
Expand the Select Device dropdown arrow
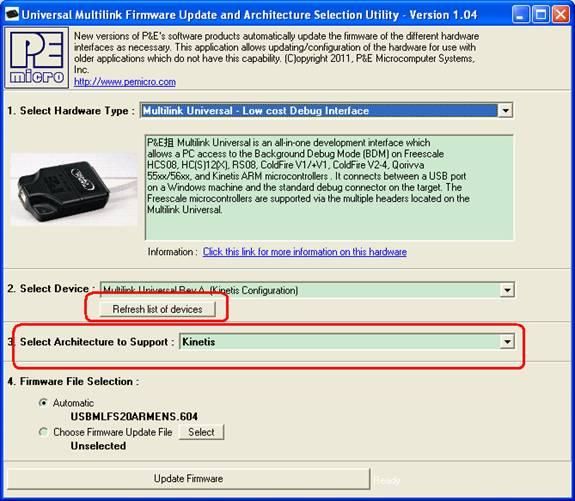click(507, 290)
